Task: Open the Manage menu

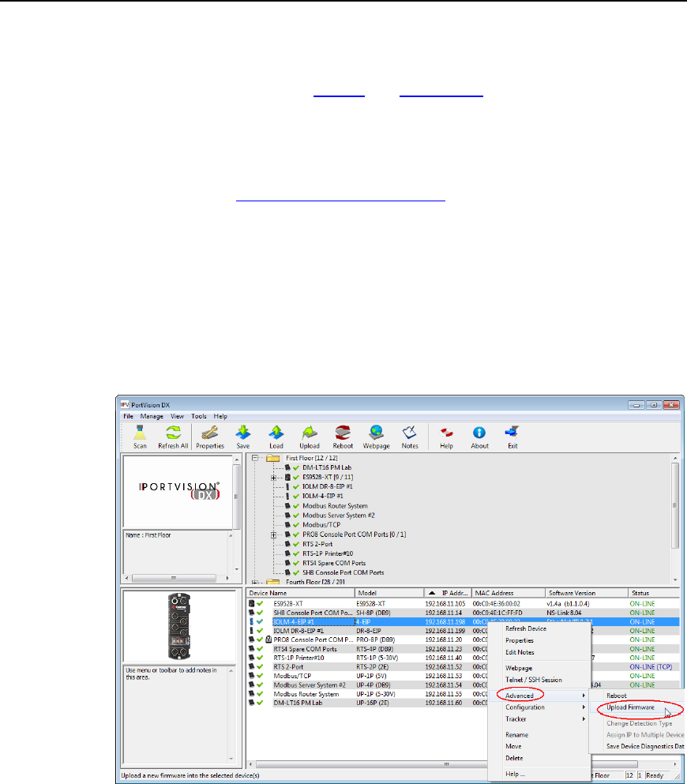Action: [152, 416]
